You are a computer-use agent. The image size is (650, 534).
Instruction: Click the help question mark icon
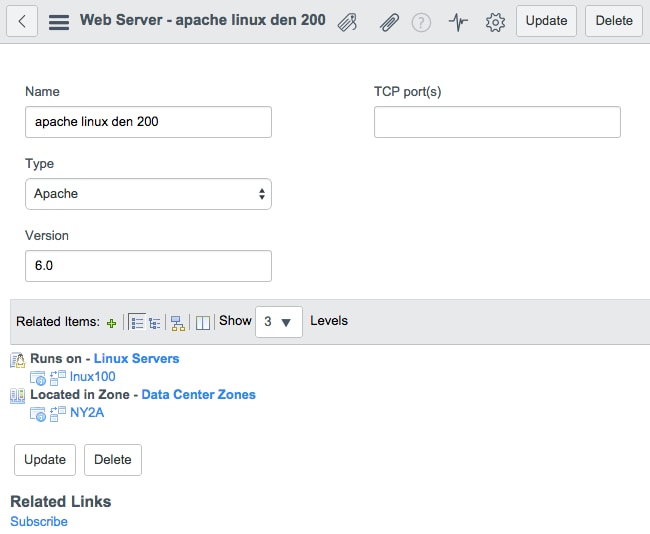pyautogui.click(x=421, y=22)
